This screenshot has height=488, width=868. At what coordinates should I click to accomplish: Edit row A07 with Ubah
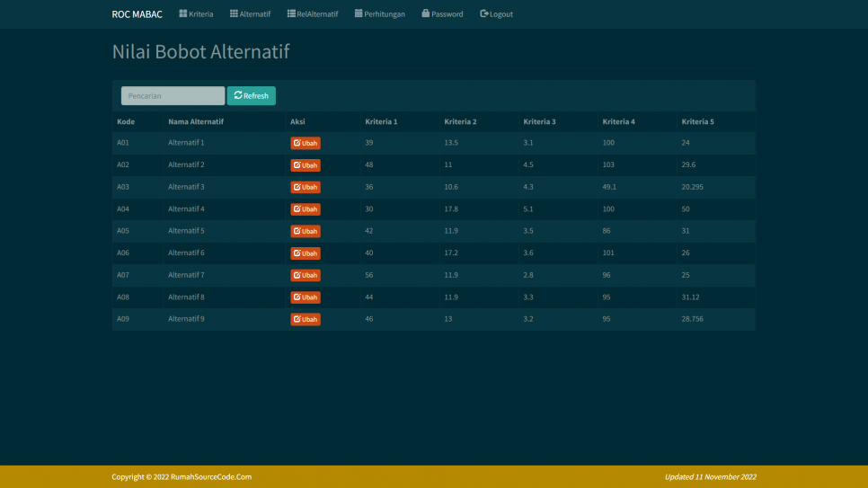tap(306, 275)
